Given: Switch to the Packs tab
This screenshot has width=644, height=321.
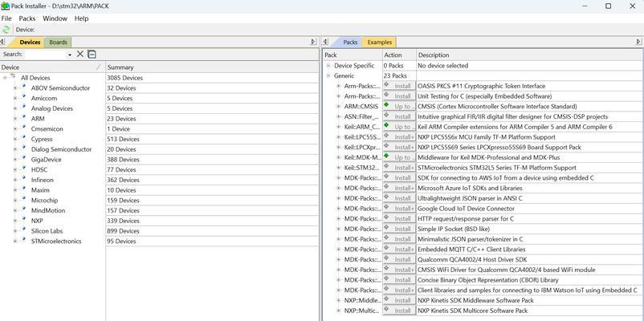Looking at the screenshot, I should (x=350, y=43).
